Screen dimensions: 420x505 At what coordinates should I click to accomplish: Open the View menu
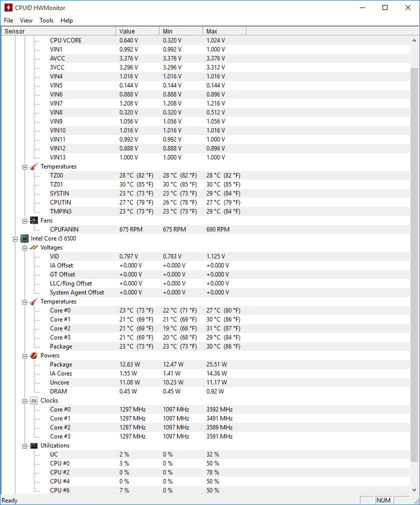26,20
